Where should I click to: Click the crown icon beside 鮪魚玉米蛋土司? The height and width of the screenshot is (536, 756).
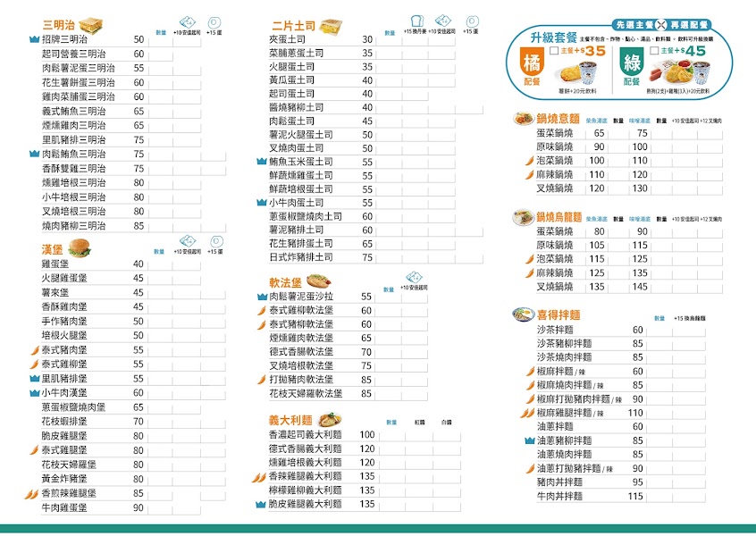click(262, 162)
